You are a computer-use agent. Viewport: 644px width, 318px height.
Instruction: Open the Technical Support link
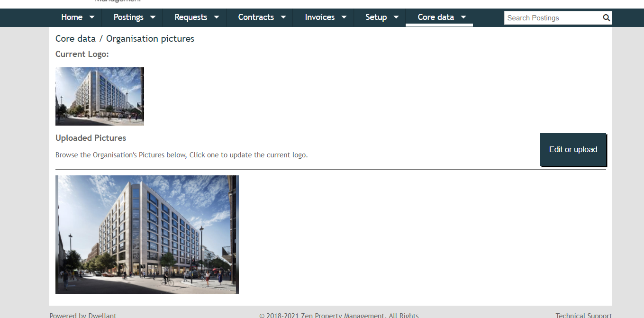pyautogui.click(x=584, y=315)
